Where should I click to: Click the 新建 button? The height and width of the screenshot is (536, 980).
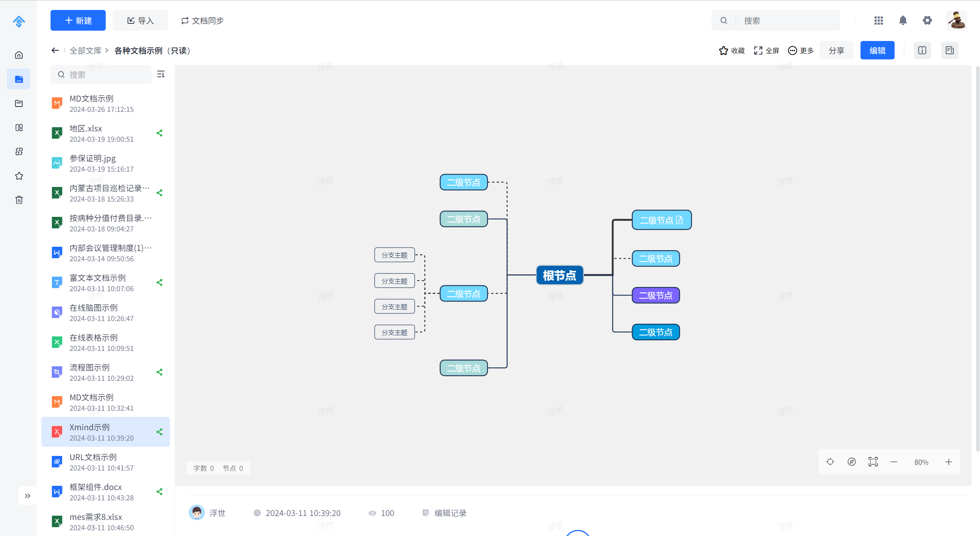tap(78, 20)
